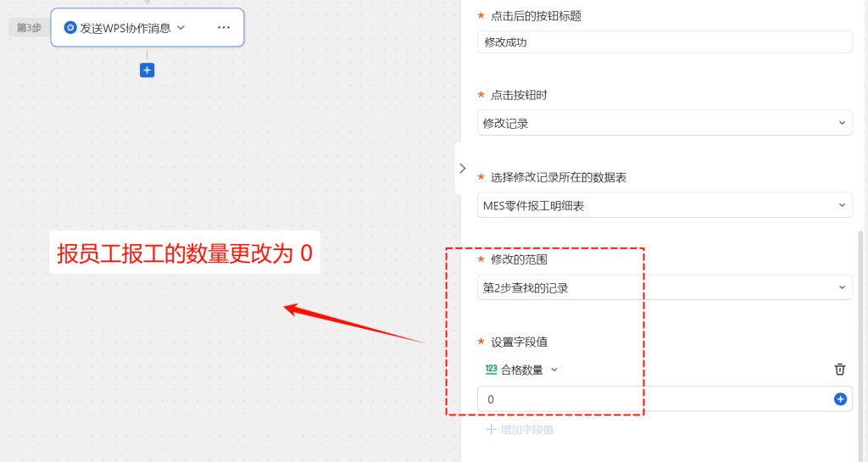Click the 第3步 step label
The width and height of the screenshot is (868, 462).
29,28
